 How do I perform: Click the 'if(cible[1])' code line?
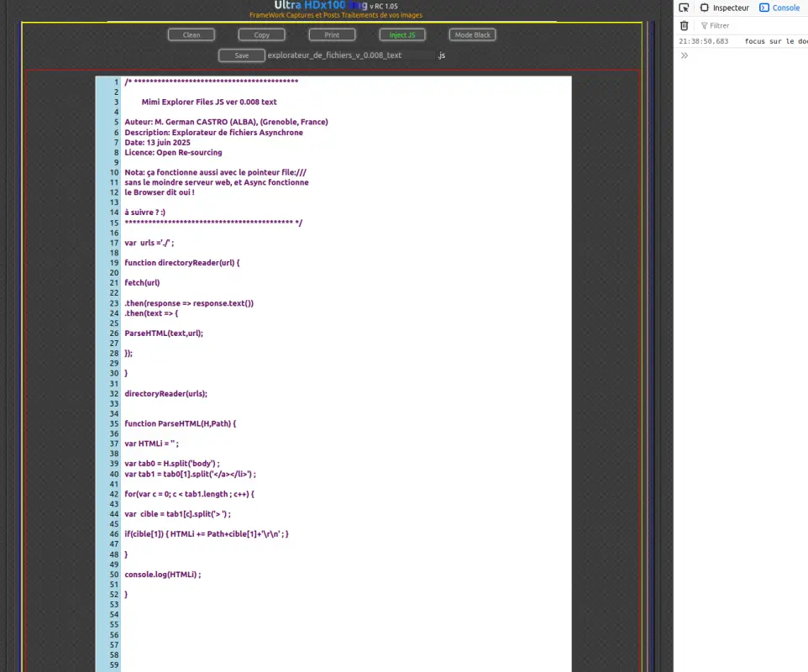[x=207, y=534]
